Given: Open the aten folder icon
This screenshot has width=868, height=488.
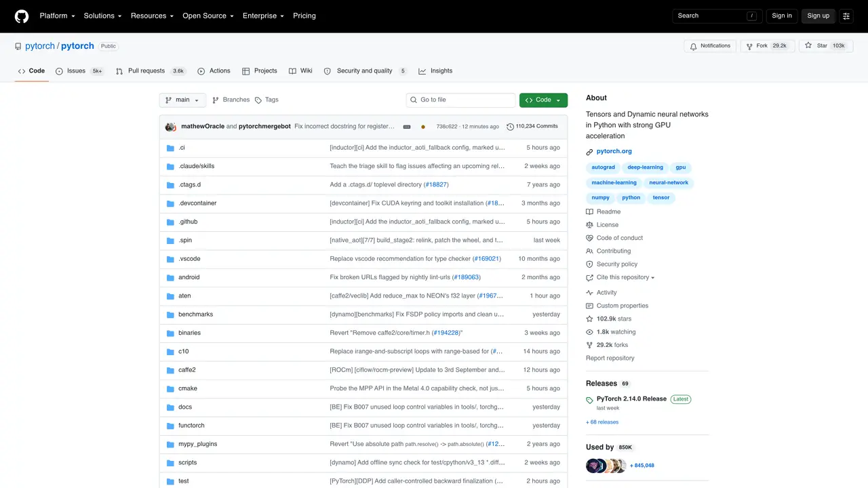Looking at the screenshot, I should pos(171,296).
